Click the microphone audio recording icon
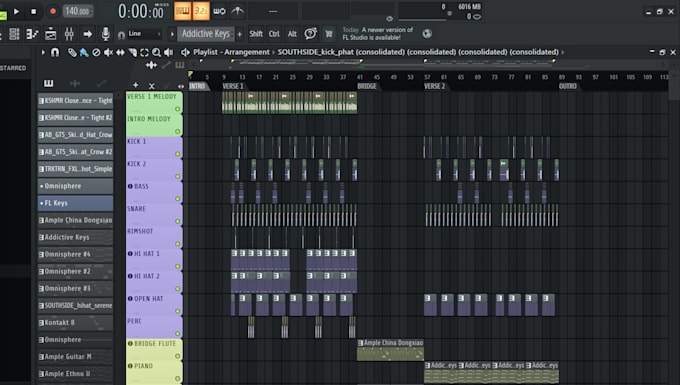This screenshot has width=680, height=385. click(x=105, y=34)
